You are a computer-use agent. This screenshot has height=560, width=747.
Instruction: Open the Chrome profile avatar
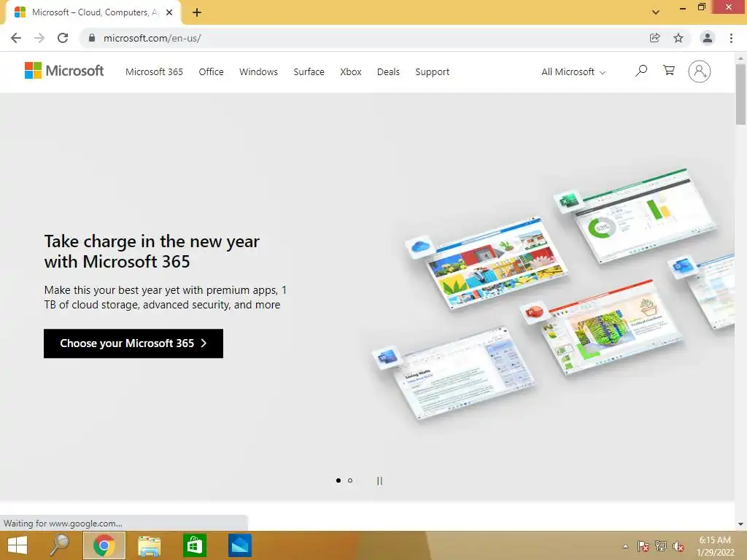click(x=708, y=38)
